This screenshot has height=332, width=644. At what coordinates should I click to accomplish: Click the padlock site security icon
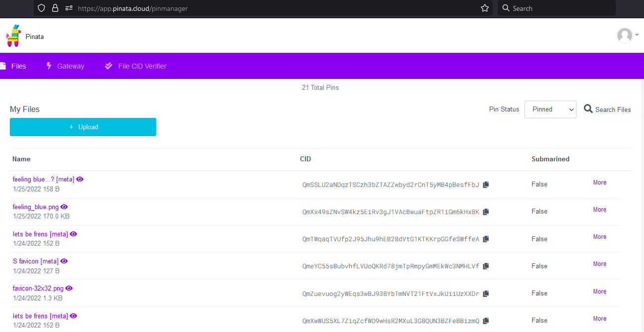(x=55, y=8)
